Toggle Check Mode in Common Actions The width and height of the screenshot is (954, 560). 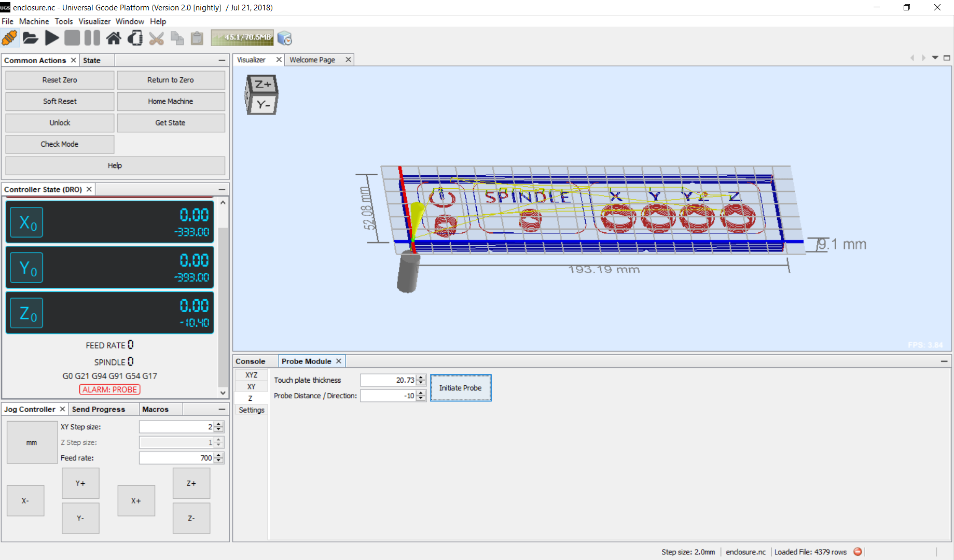[60, 144]
